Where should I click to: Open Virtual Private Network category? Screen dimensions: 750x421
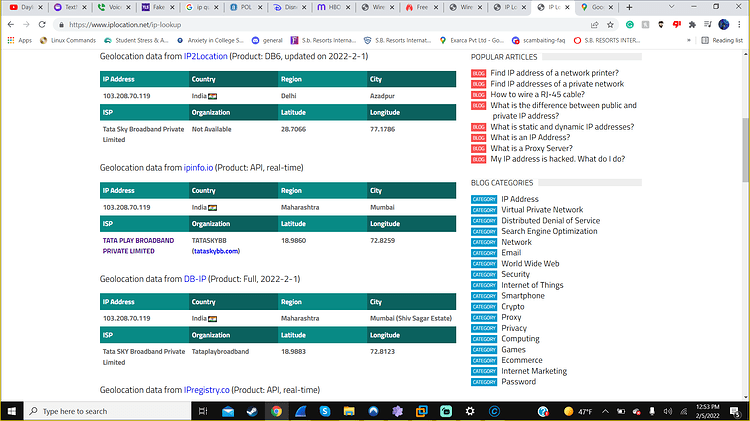click(x=542, y=210)
